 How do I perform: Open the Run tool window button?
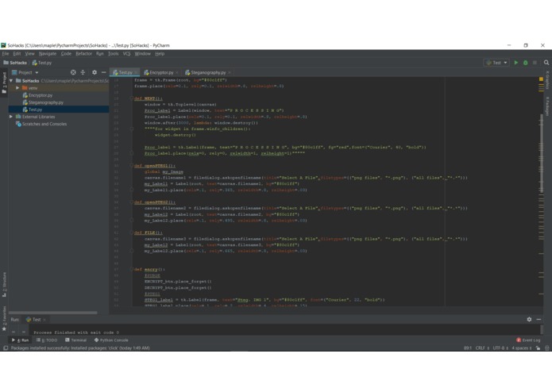[x=20, y=340]
